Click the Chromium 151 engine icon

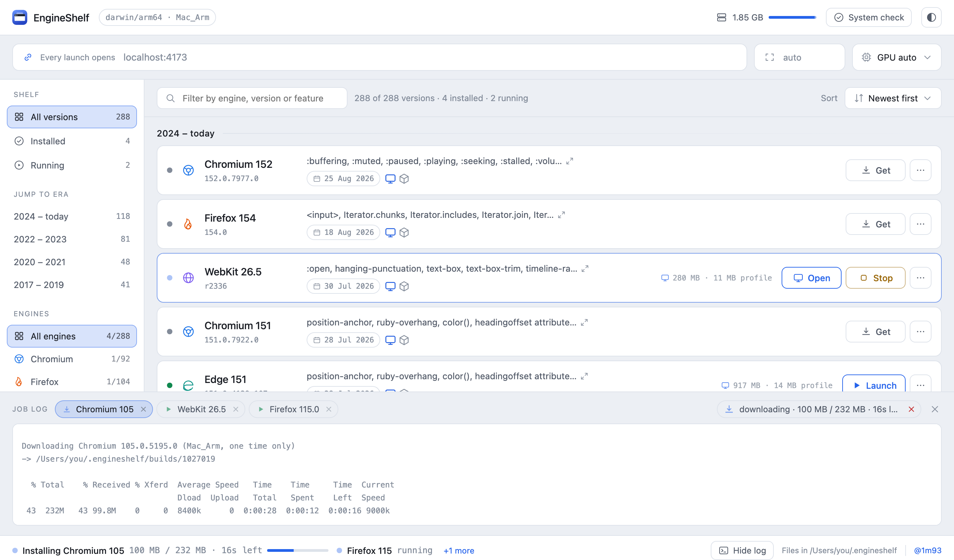(188, 332)
